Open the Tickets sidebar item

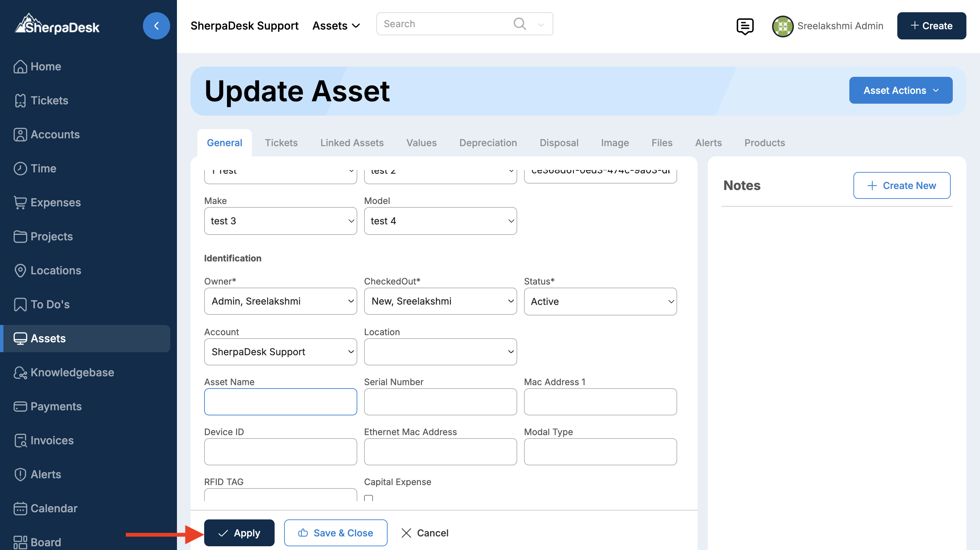(x=49, y=100)
